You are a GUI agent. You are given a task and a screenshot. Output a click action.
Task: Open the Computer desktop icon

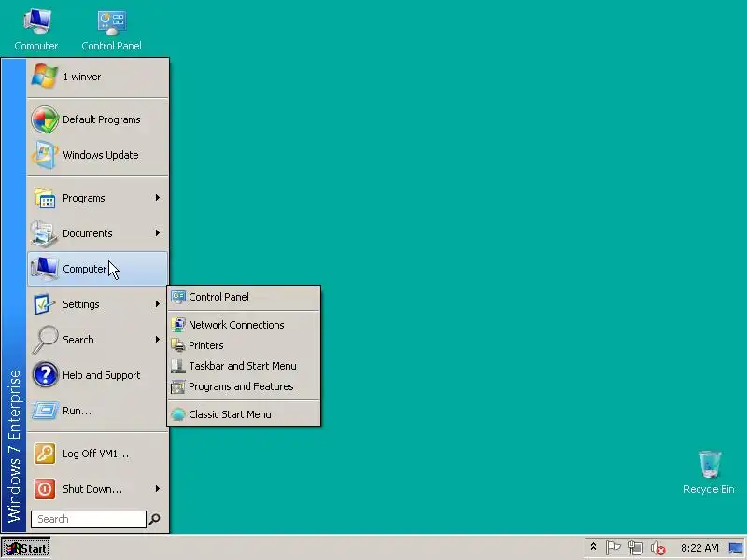point(36,30)
